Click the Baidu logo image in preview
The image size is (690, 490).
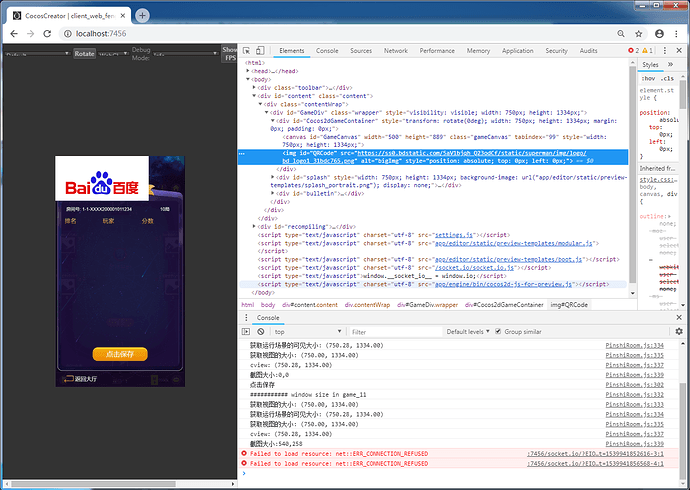[102, 178]
